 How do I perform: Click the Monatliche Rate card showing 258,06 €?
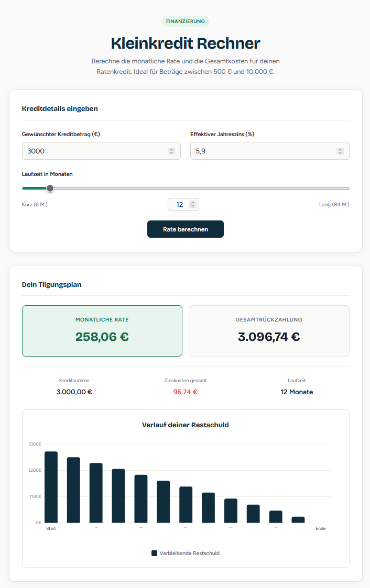pyautogui.click(x=102, y=331)
